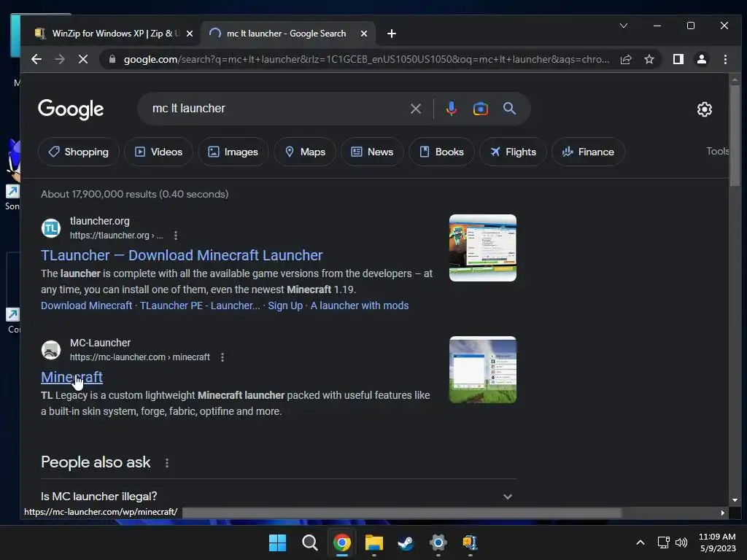Open File Explorer from the taskbar
747x560 pixels.
(374, 542)
